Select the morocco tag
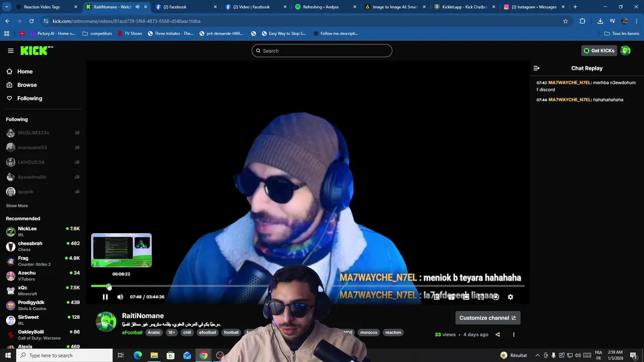The height and width of the screenshot is (362, 644). coord(369,332)
